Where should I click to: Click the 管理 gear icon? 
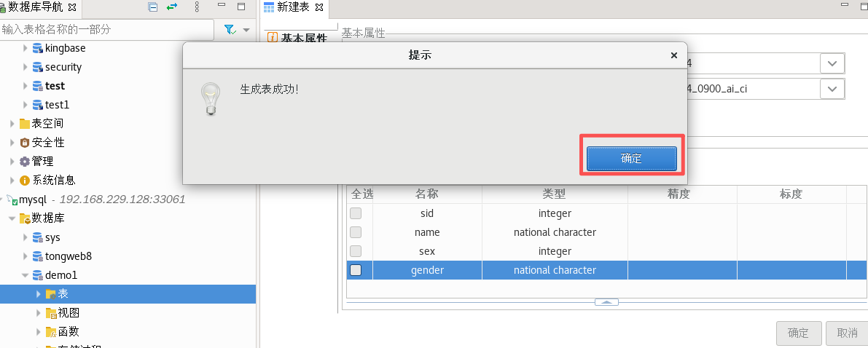[x=25, y=162]
